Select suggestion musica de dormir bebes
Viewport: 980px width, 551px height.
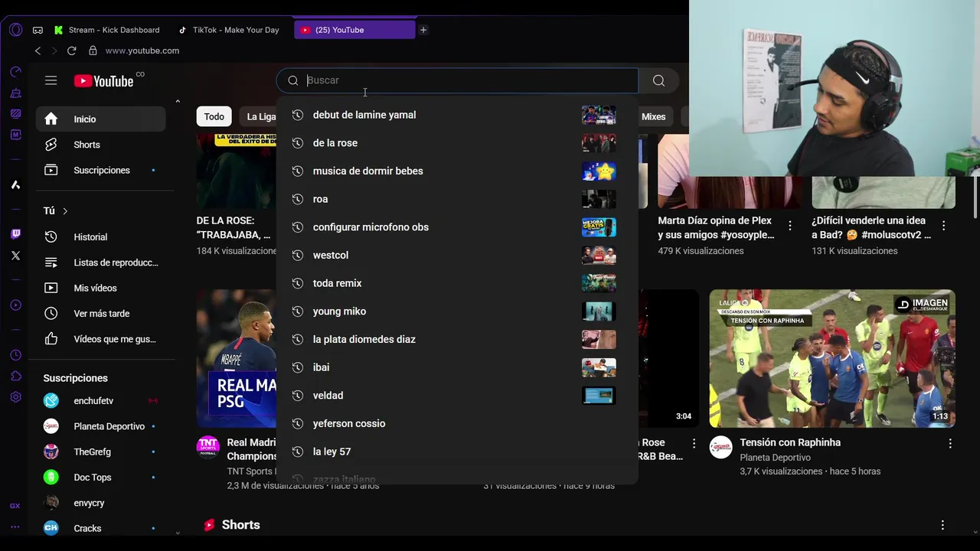(457, 171)
